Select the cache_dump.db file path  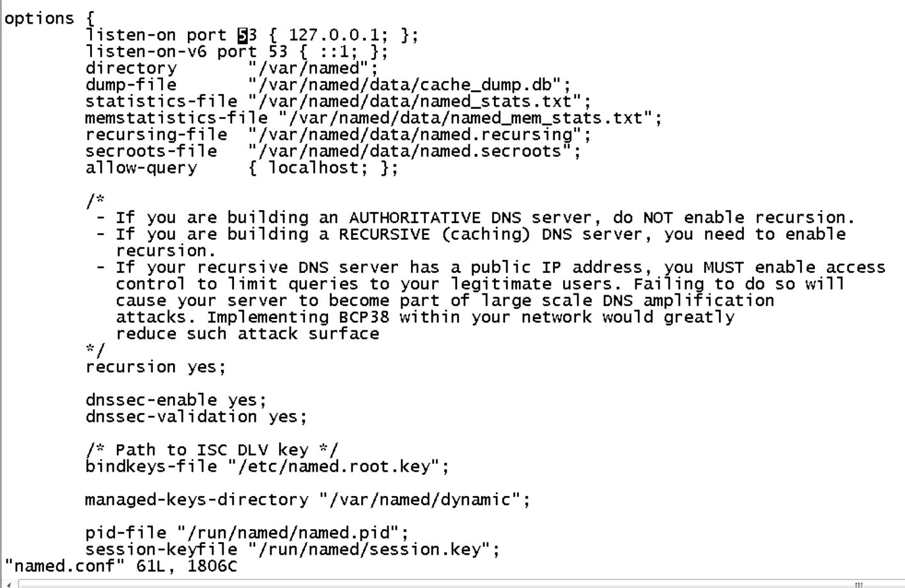409,85
